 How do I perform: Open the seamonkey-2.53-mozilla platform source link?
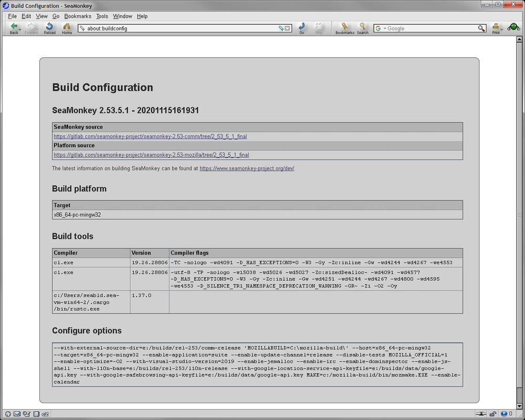click(x=151, y=155)
